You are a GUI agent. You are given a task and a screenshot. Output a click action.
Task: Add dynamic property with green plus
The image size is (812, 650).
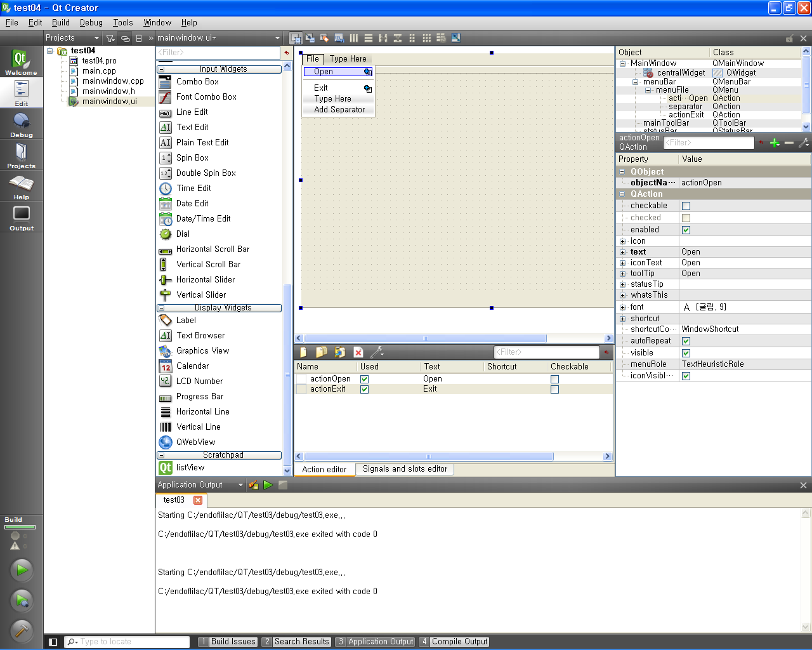(775, 143)
